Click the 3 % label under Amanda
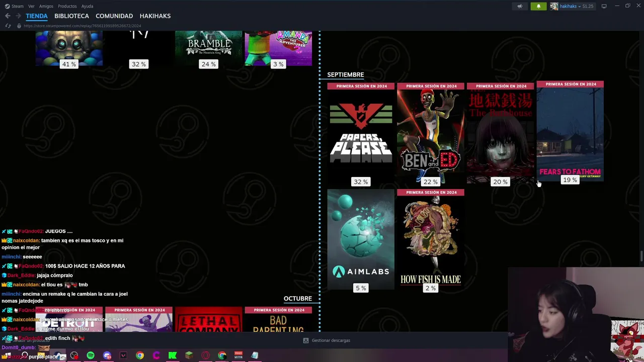This screenshot has height=362, width=644. (278, 64)
